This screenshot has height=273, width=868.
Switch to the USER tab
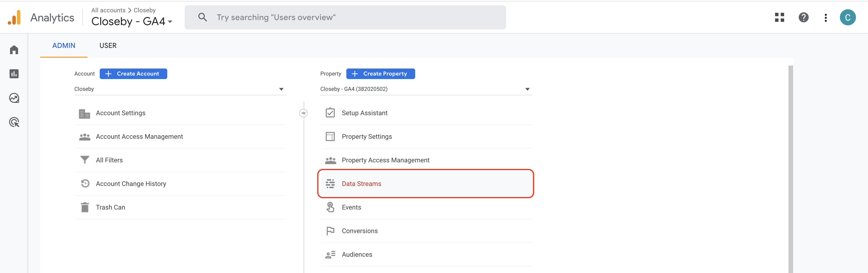point(108,46)
